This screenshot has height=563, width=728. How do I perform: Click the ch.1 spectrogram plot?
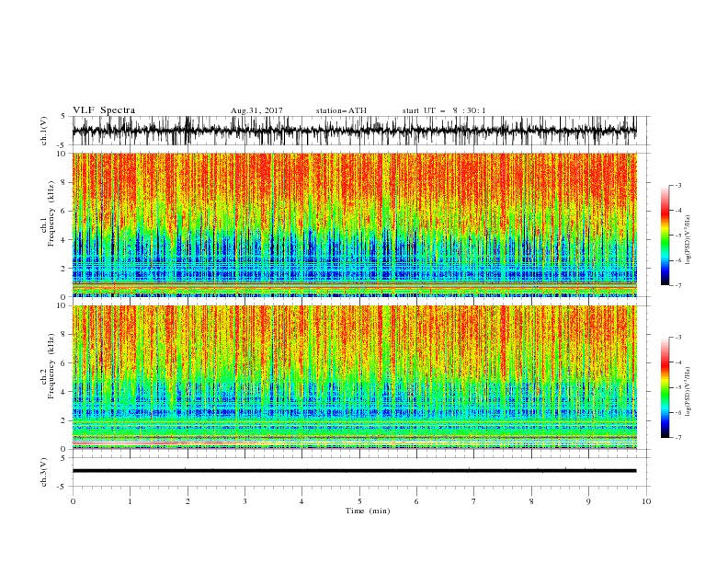[x=354, y=224]
